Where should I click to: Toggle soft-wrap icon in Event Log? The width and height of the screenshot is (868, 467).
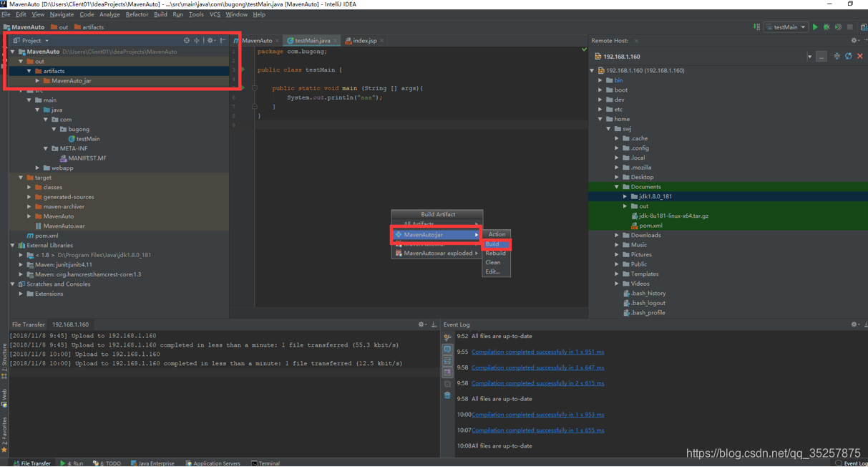click(x=447, y=360)
